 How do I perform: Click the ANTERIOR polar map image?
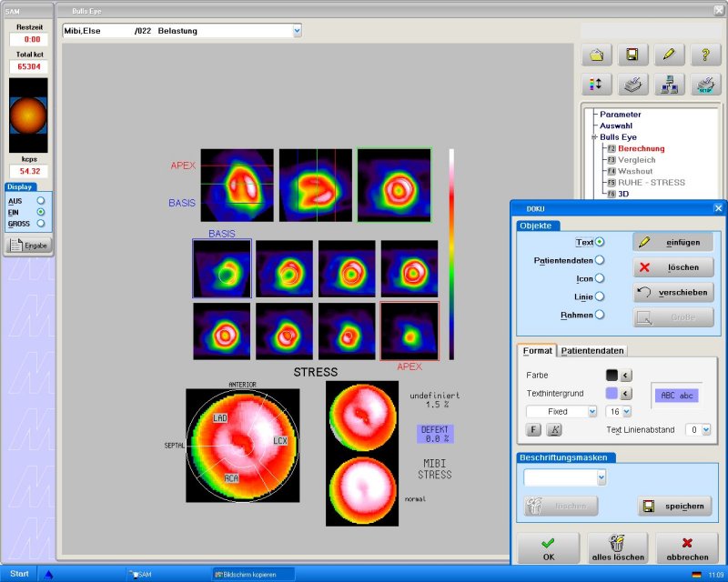point(242,445)
